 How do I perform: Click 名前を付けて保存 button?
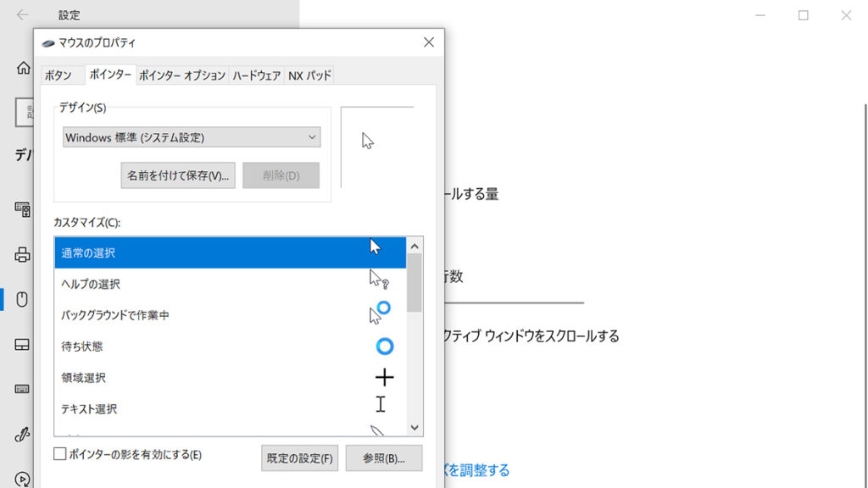point(178,175)
